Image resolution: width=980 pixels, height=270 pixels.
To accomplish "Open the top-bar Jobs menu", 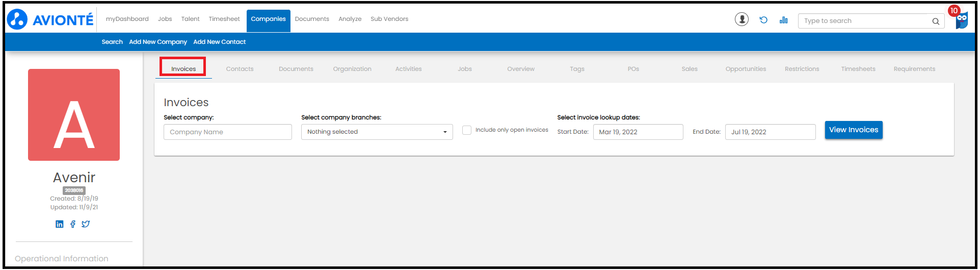I will point(165,19).
